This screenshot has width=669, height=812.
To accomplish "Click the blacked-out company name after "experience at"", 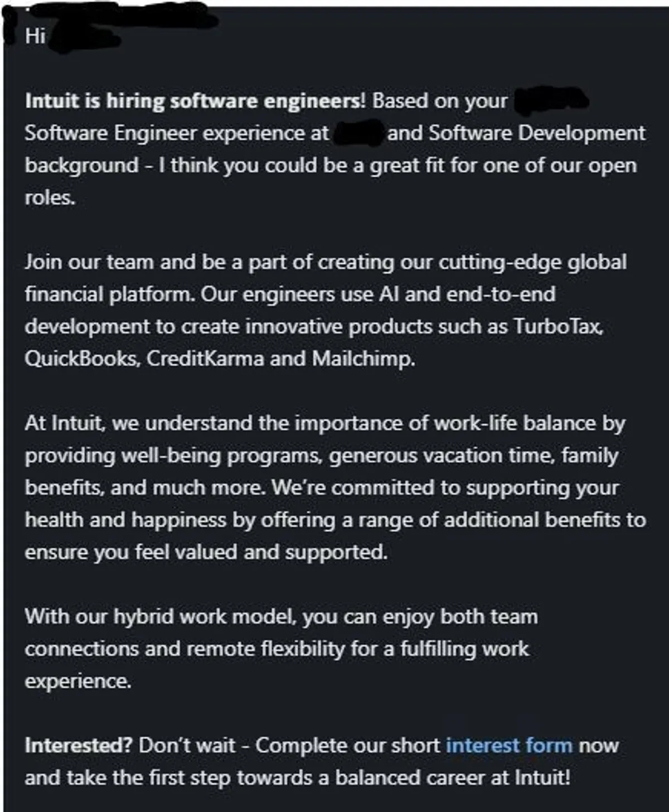I will click(x=357, y=134).
